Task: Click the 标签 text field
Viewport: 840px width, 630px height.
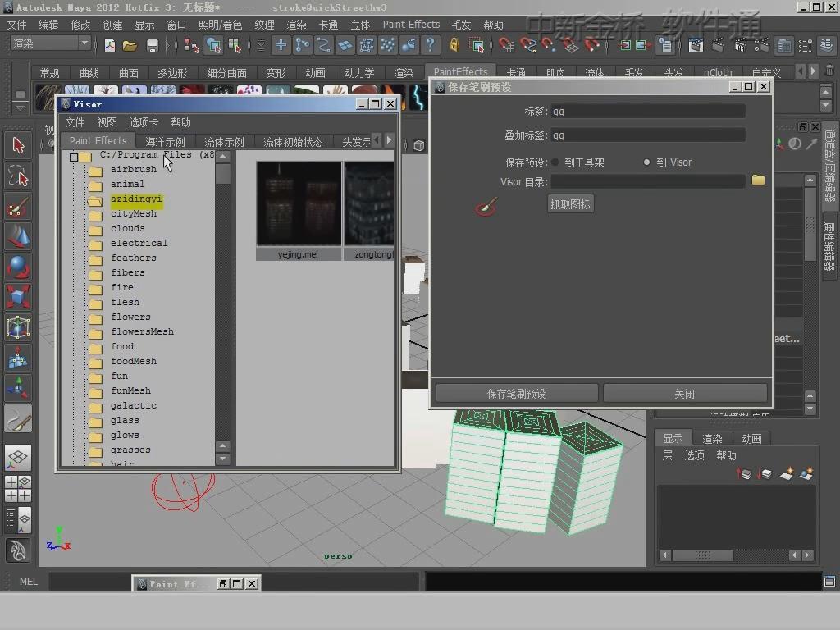Action: click(x=648, y=112)
